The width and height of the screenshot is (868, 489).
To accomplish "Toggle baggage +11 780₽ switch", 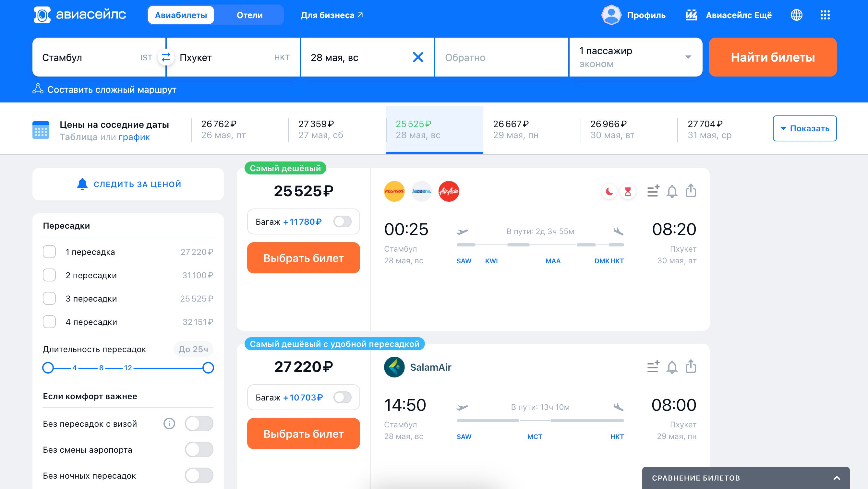I will pos(342,221).
